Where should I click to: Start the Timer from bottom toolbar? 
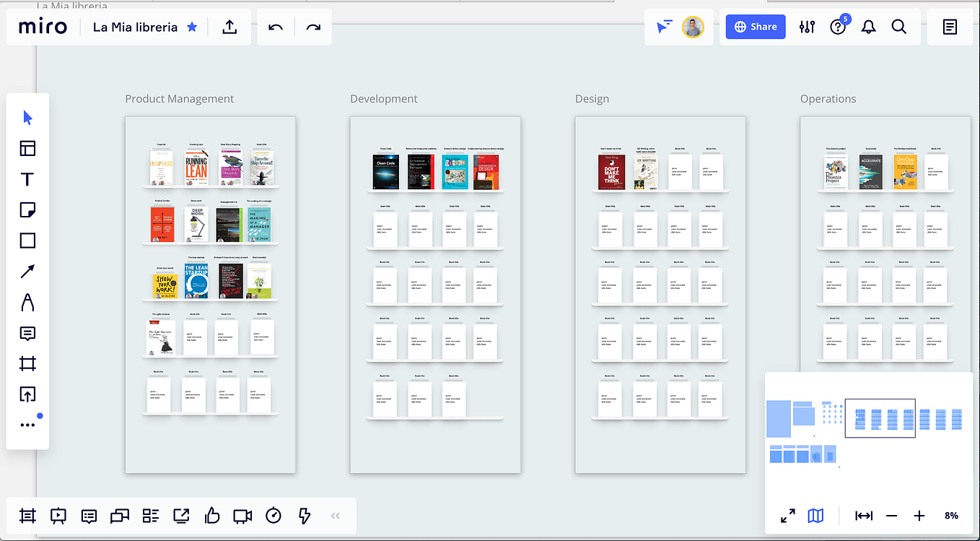pyautogui.click(x=273, y=516)
